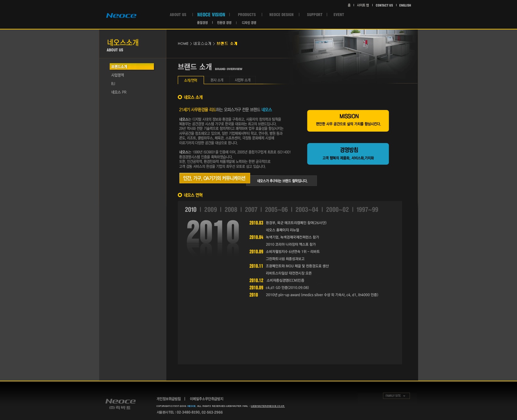This screenshot has width=517, height=420.
Task: Open 사업영역 in the sidebar
Action: 118,75
